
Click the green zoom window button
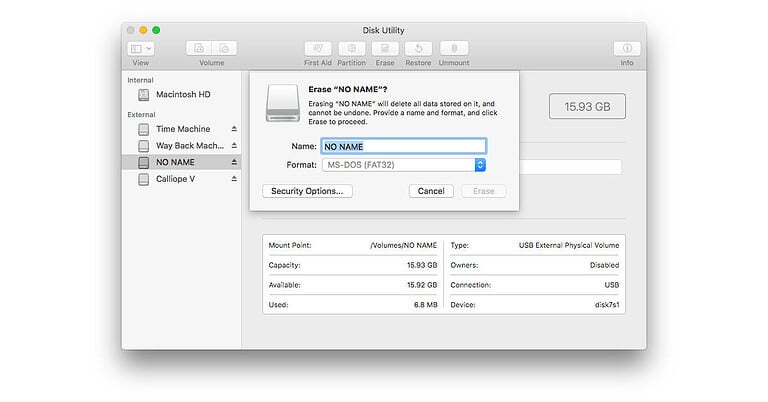click(156, 30)
